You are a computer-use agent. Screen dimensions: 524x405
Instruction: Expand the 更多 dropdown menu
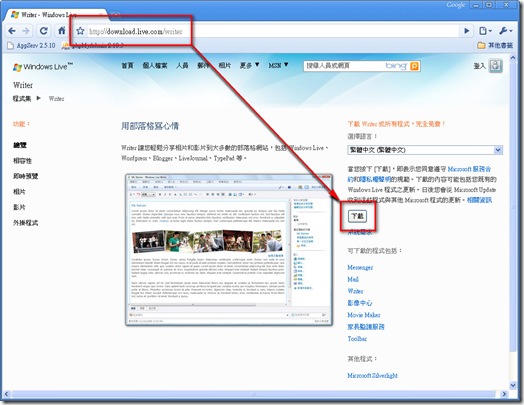[x=249, y=65]
